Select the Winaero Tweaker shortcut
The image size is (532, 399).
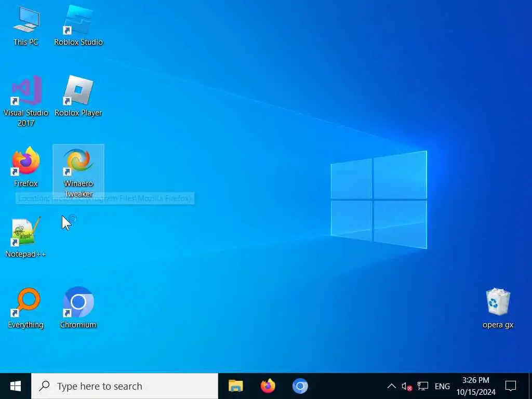78,171
